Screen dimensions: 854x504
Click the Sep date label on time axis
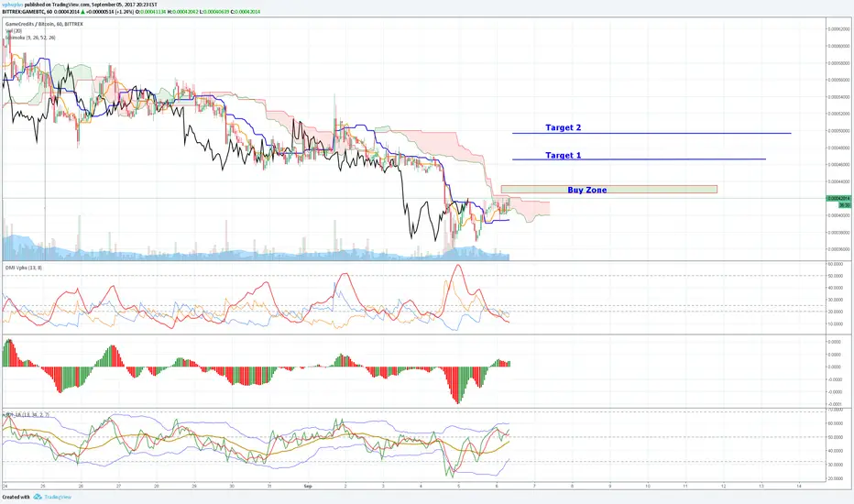pos(308,486)
